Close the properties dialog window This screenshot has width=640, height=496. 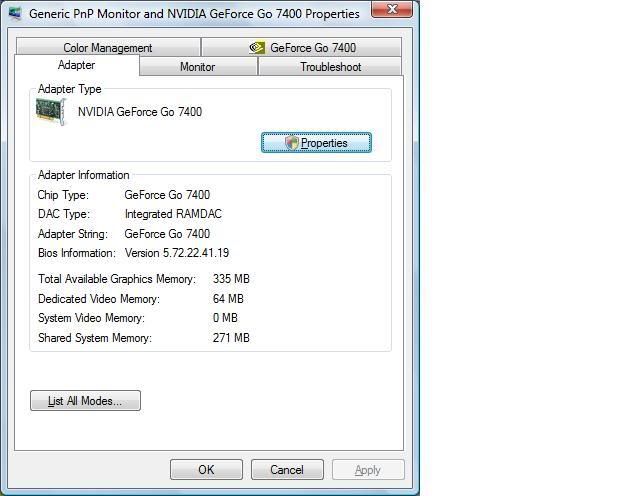(392, 9)
